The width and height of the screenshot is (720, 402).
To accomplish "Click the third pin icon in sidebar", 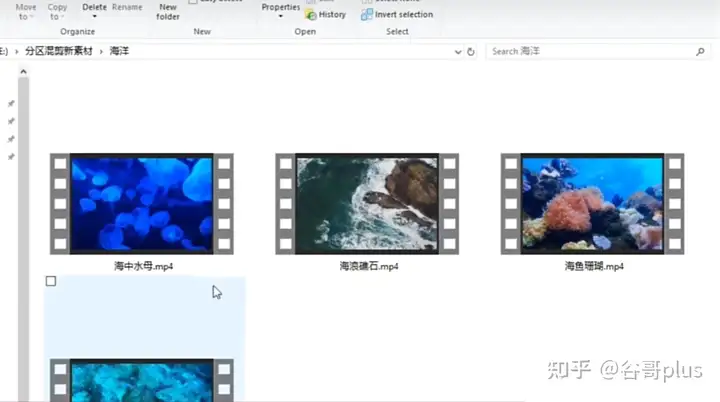I will point(11,139).
